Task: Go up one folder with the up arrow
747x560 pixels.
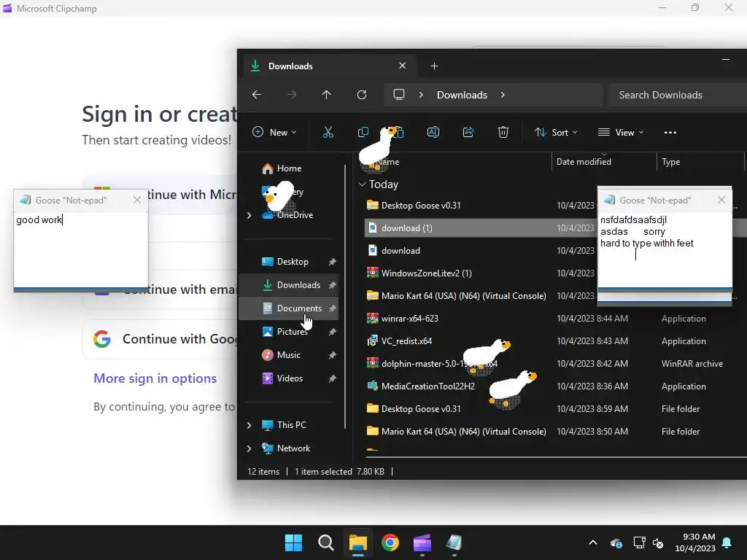Action: (326, 95)
